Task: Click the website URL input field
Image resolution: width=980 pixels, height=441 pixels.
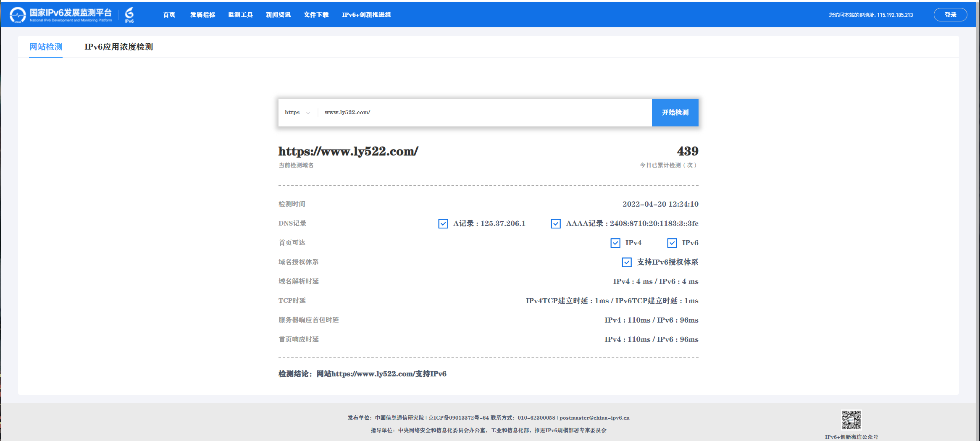Action: 462,112
